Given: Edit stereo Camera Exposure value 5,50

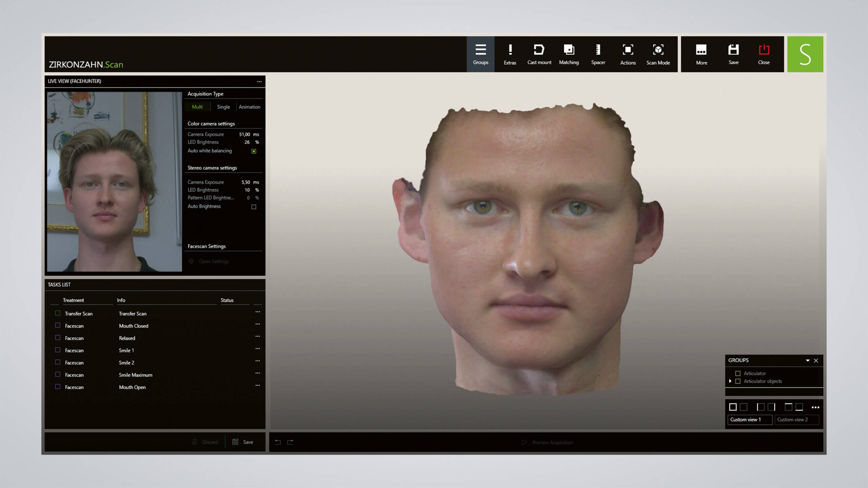Looking at the screenshot, I should point(245,182).
